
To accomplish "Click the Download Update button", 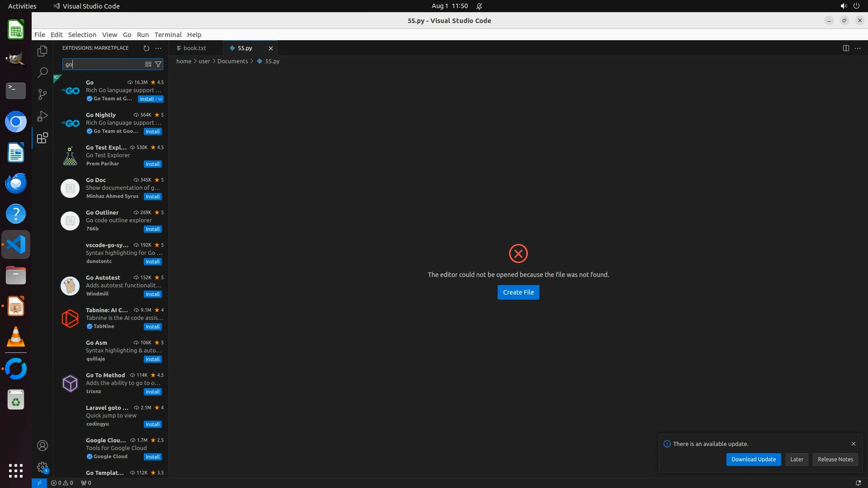I will click(x=753, y=459).
